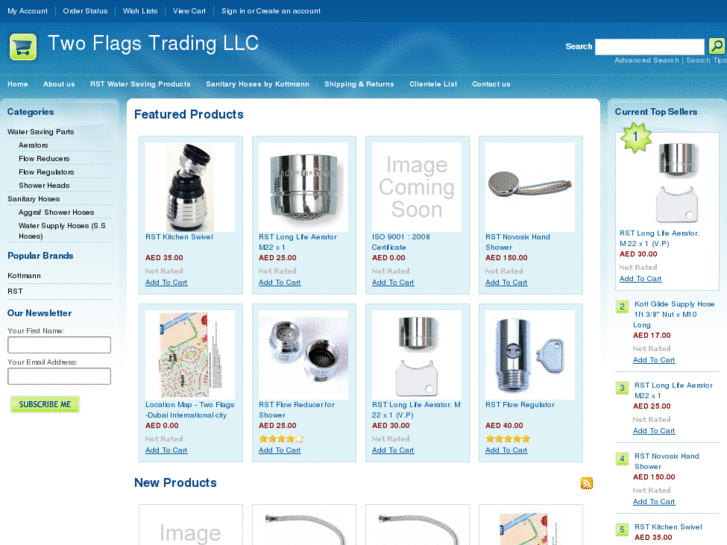Focus the Your First Name field

(x=59, y=345)
